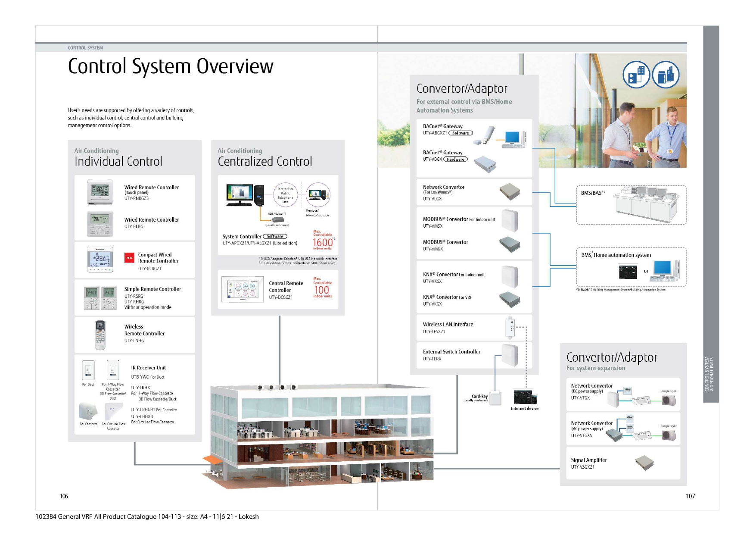Click the KNX Convertor for indoor unit image
Viewport: 756px width, 535px height.
click(510, 276)
